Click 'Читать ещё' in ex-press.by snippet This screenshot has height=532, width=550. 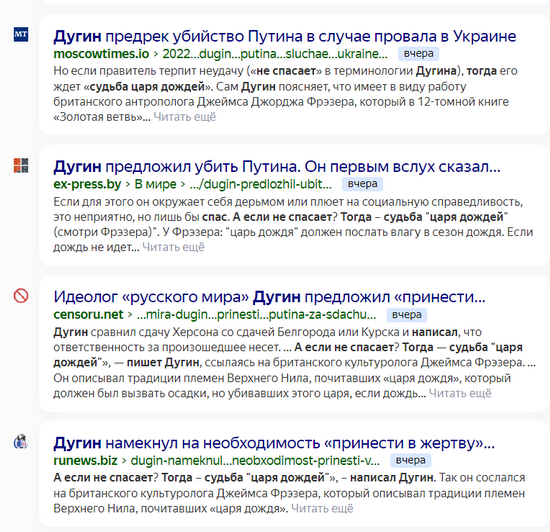(173, 247)
